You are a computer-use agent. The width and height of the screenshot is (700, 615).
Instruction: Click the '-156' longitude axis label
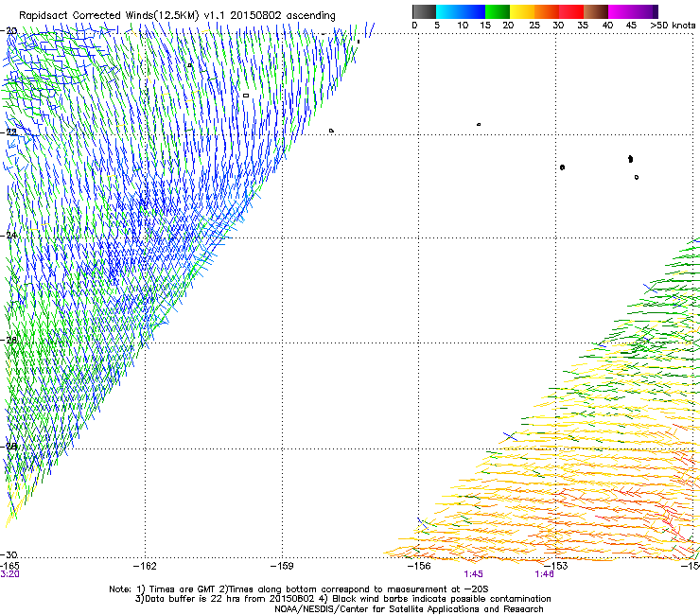click(419, 566)
